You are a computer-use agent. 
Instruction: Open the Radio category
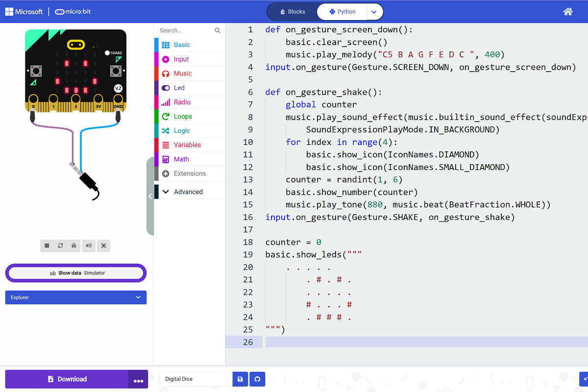tap(190, 102)
